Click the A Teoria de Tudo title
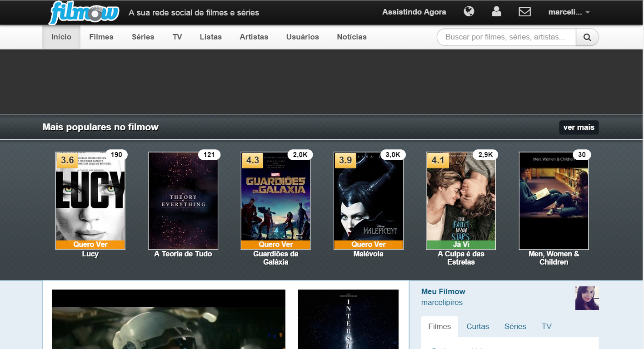The image size is (644, 349). tap(183, 254)
